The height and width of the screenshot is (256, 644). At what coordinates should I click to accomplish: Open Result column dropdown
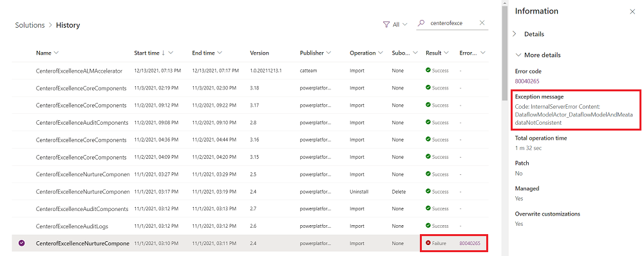446,53
